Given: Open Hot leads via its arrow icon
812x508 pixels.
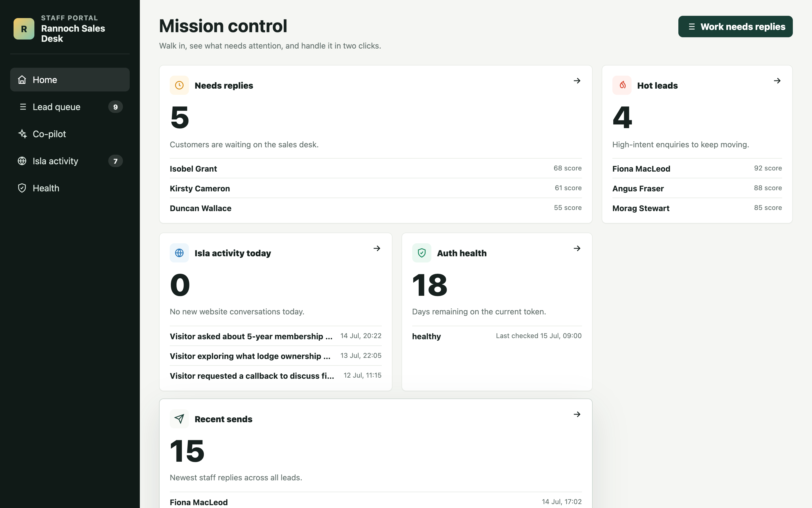Looking at the screenshot, I should tap(777, 81).
